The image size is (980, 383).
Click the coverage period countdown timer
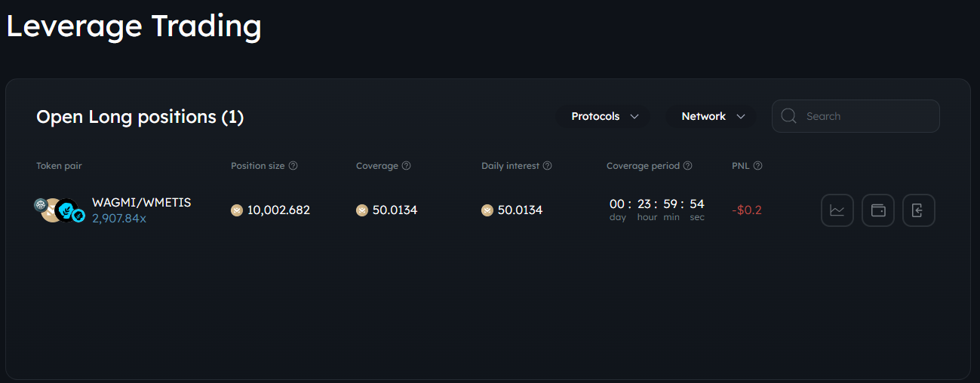tap(656, 209)
